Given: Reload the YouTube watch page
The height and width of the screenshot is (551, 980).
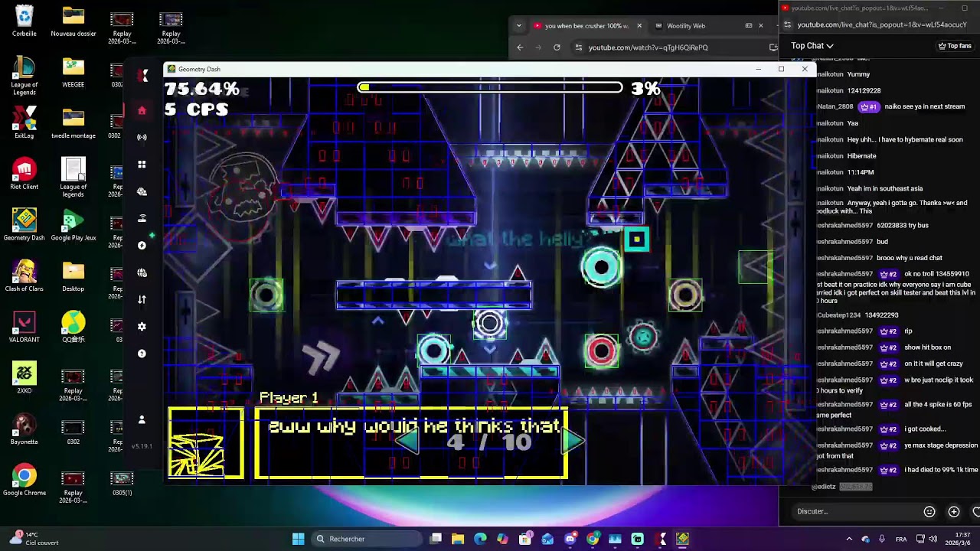Looking at the screenshot, I should click(x=557, y=47).
